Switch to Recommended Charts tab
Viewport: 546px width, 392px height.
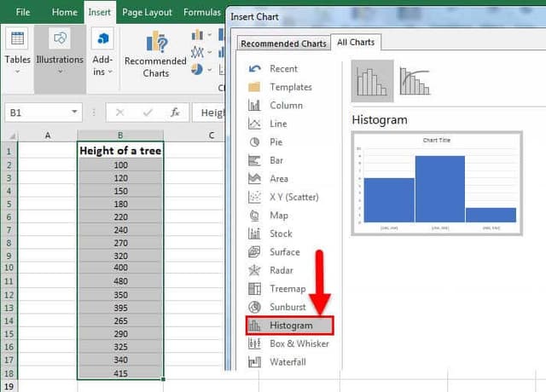(282, 43)
